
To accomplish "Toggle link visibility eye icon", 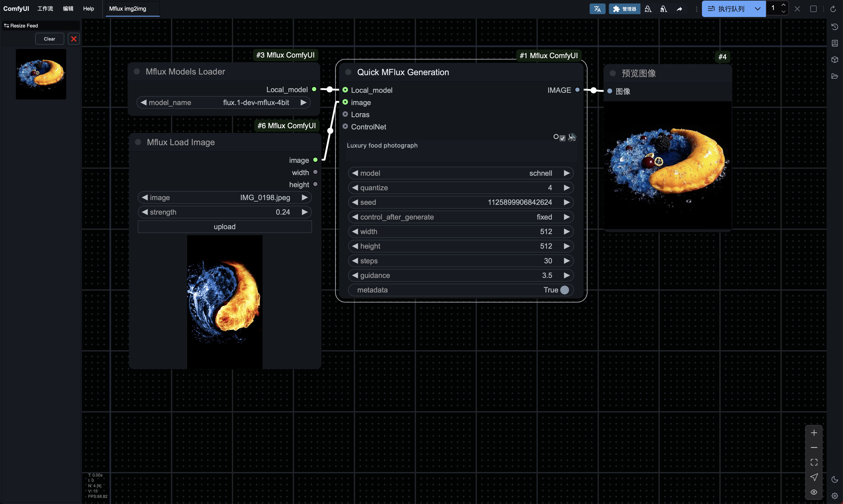I will coord(814,492).
